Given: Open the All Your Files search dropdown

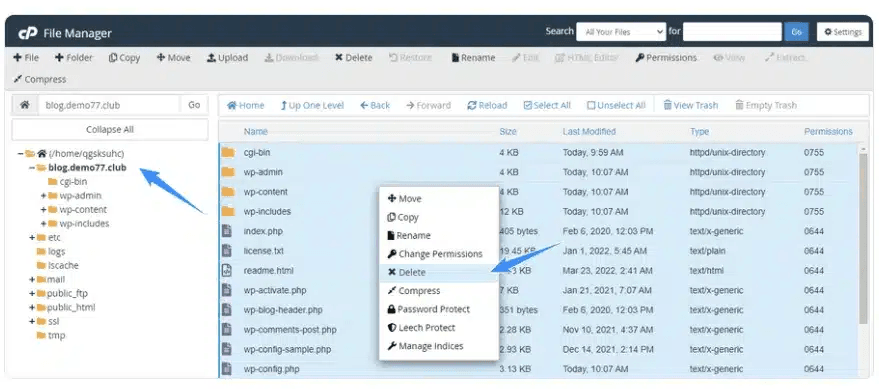Looking at the screenshot, I should click(x=621, y=32).
